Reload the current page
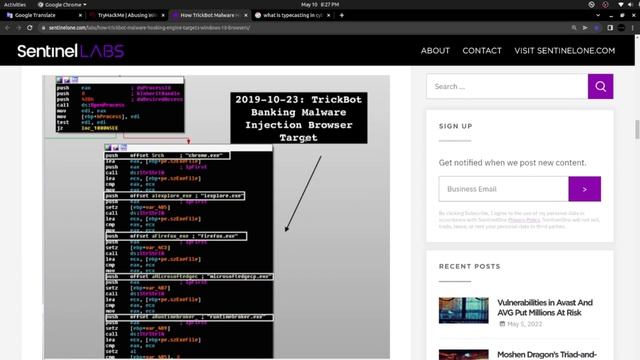 tap(30, 28)
